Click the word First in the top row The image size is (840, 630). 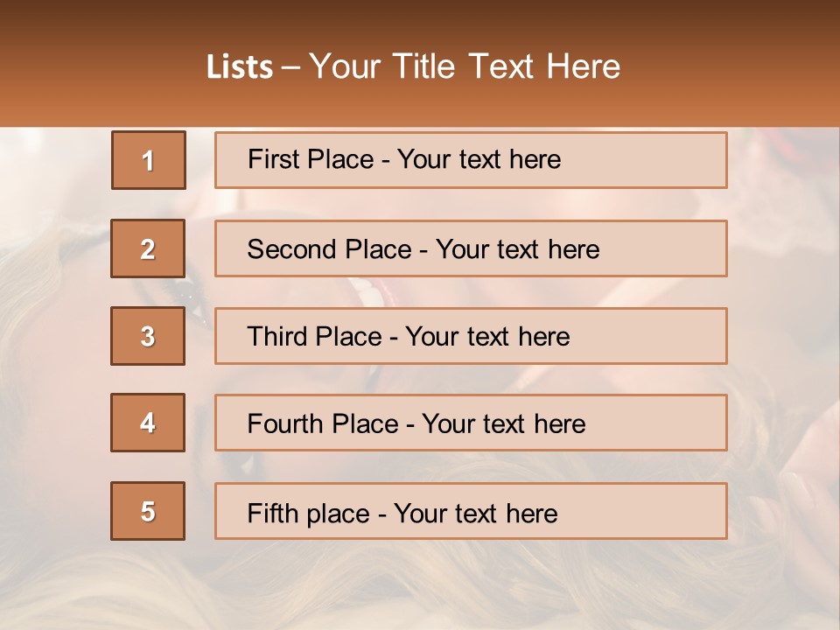[x=272, y=159]
